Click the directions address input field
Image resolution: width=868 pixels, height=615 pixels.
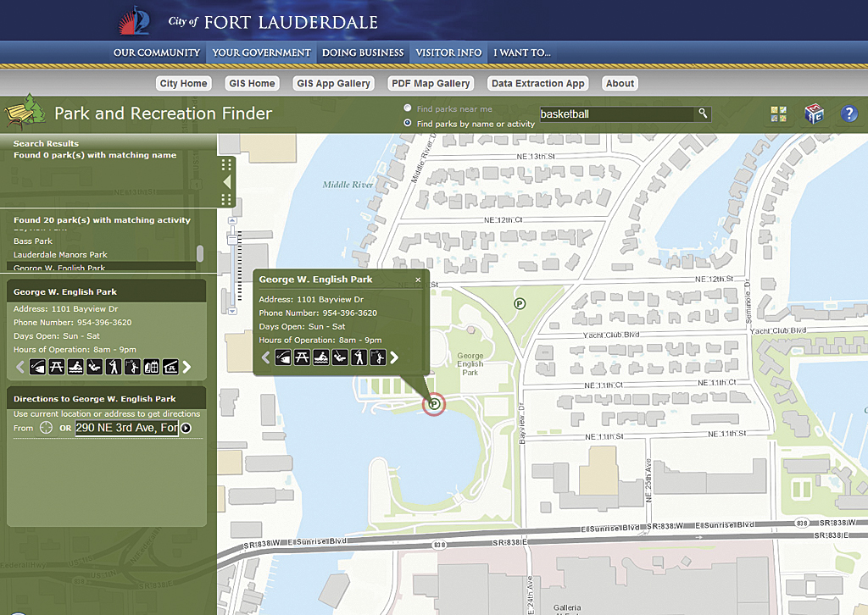pyautogui.click(x=127, y=428)
